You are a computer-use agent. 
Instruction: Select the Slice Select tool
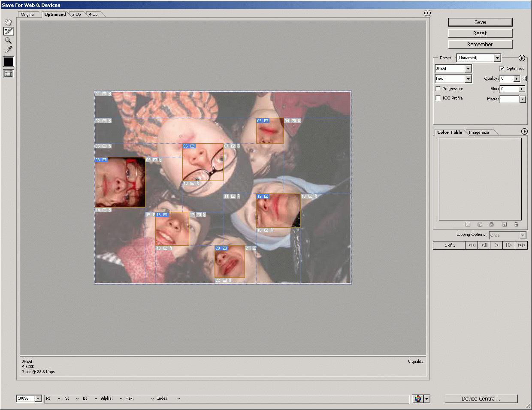pyautogui.click(x=8, y=31)
